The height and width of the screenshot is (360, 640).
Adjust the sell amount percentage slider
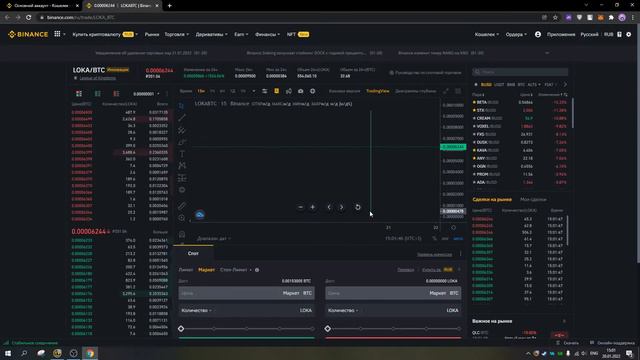tap(393, 329)
